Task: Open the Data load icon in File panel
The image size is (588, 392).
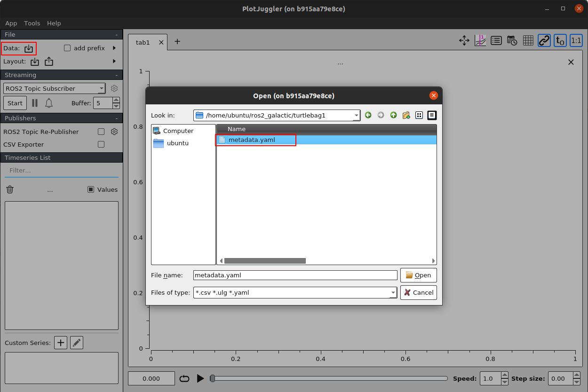Action: pos(28,48)
